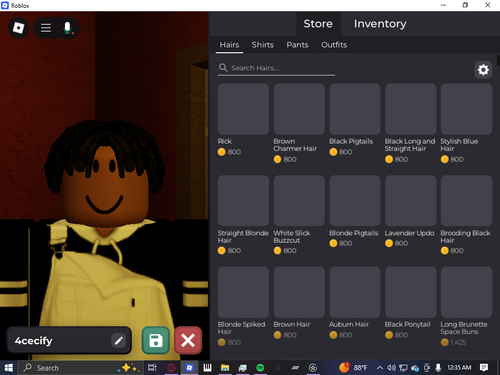Open Spotify from taskbar

[x=260, y=368]
